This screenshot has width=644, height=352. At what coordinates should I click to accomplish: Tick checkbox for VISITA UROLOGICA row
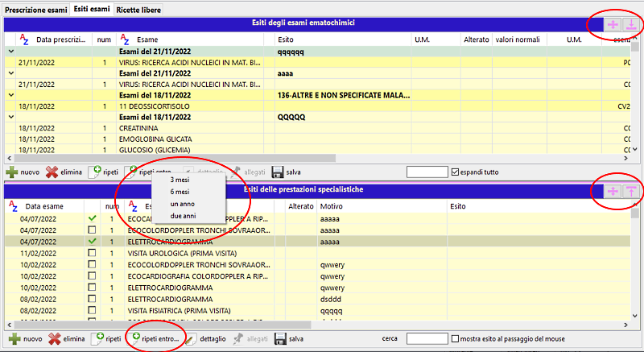[x=92, y=253]
